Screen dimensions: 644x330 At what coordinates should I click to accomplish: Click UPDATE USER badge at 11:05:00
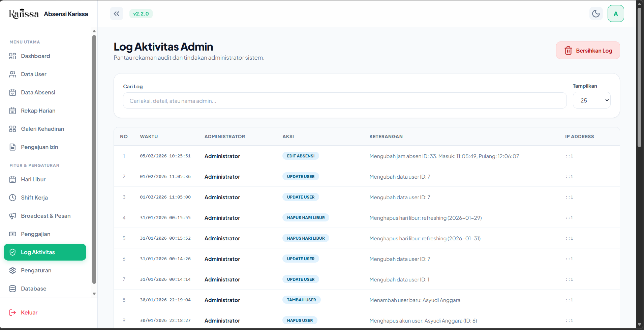(301, 197)
